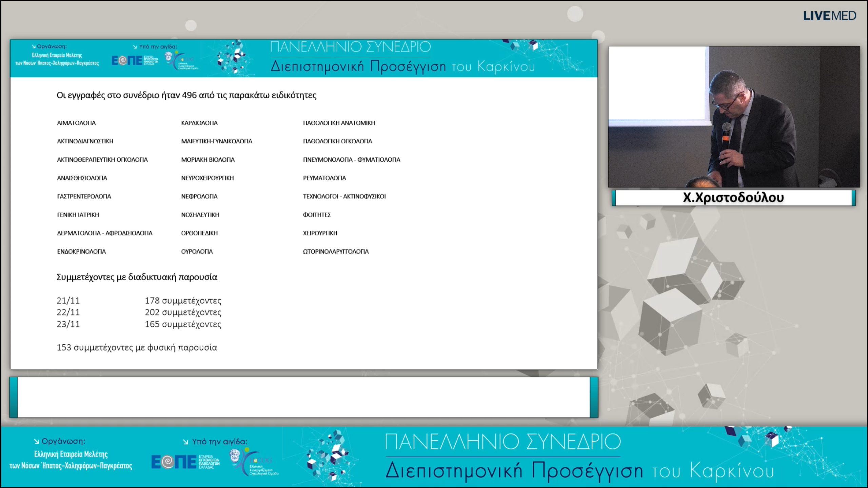The height and width of the screenshot is (488, 868).
Task: Click the speaker video thumbnail
Action: click(734, 117)
